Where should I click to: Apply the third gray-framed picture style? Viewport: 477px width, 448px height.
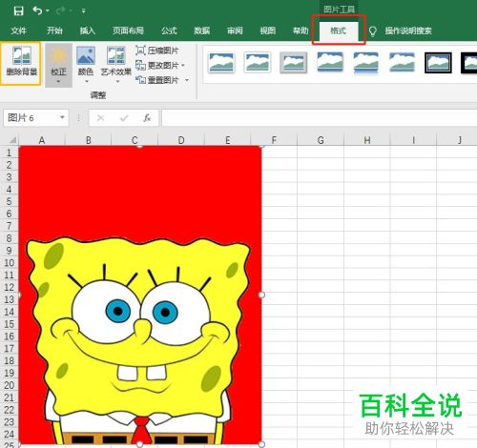[293, 63]
